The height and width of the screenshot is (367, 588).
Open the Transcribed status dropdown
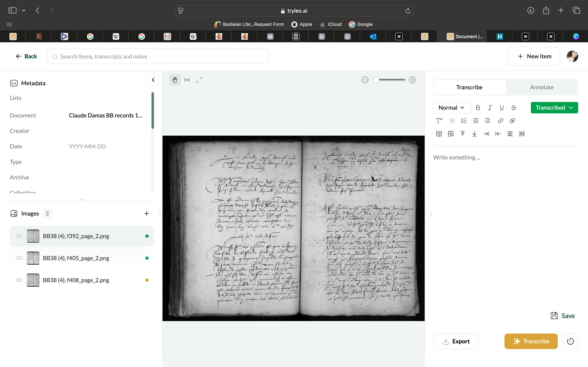point(554,107)
